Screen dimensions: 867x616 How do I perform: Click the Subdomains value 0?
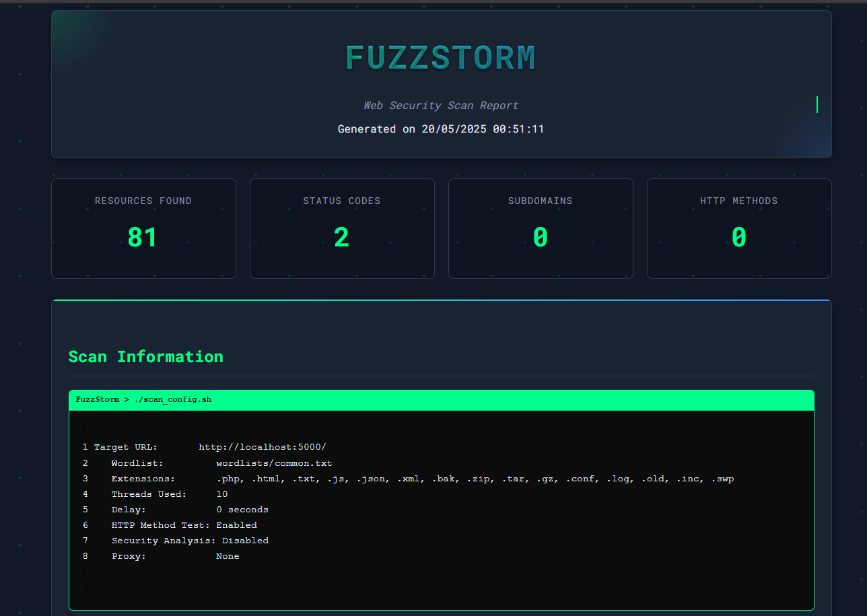coord(541,237)
